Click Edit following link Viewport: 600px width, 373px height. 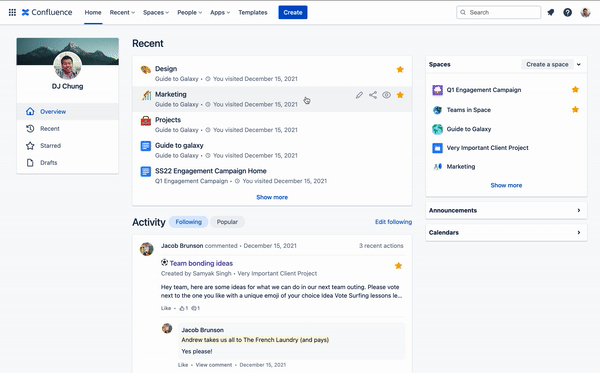coord(393,222)
